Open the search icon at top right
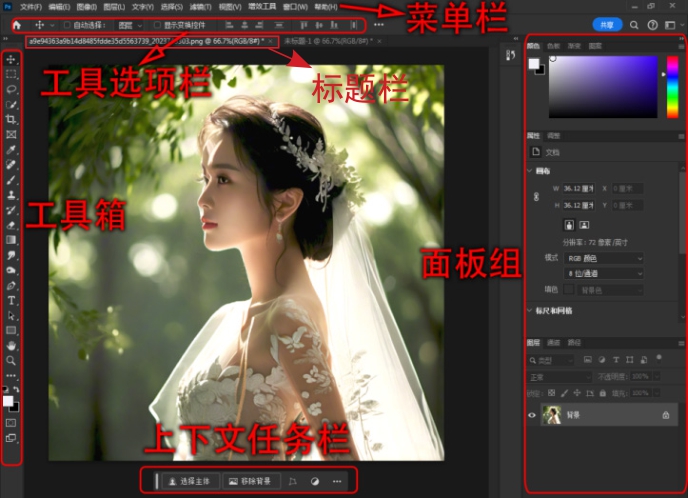The image size is (688, 498). [x=634, y=24]
